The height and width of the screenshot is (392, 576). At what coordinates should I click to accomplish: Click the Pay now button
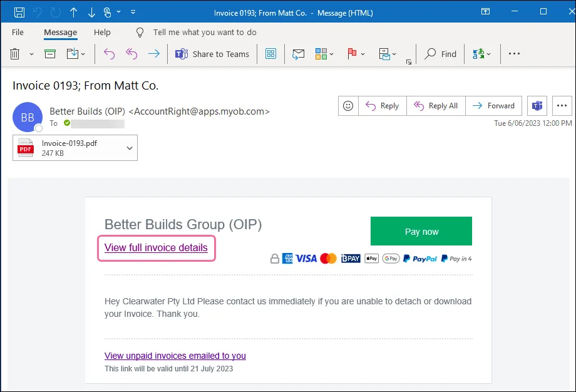coord(421,231)
